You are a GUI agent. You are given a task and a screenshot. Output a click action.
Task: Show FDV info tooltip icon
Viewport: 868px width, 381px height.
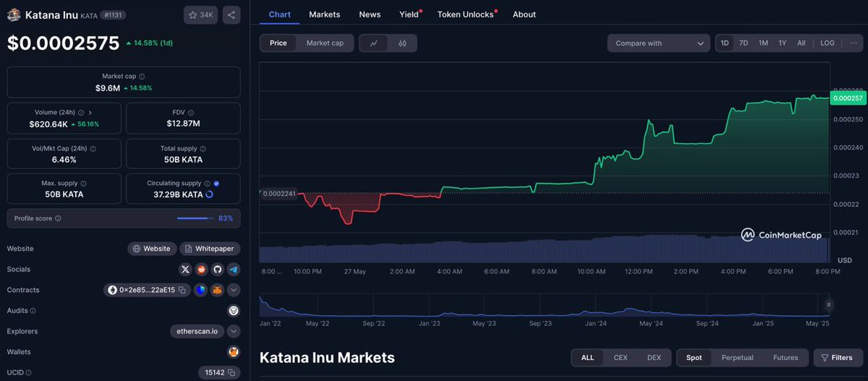tap(192, 113)
